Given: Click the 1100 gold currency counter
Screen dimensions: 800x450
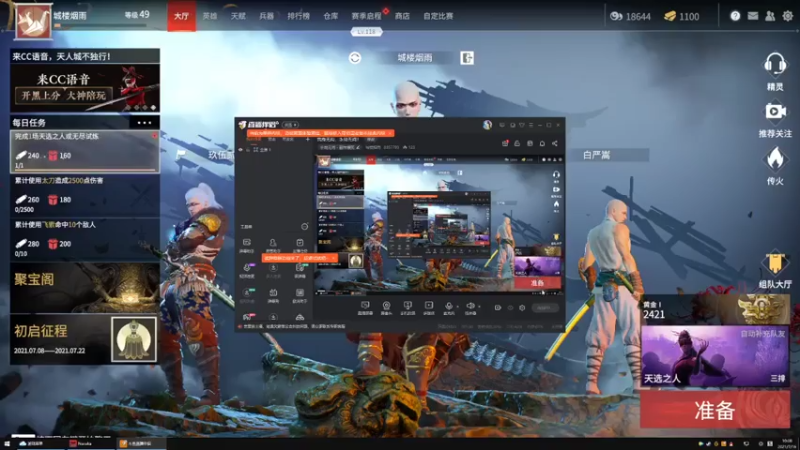Looking at the screenshot, I should 682,16.
